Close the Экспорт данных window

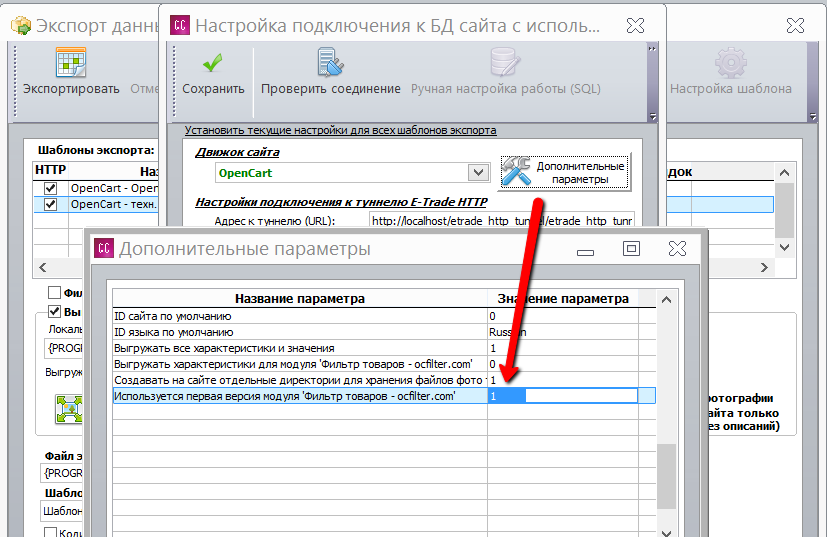pyautogui.click(x=795, y=25)
